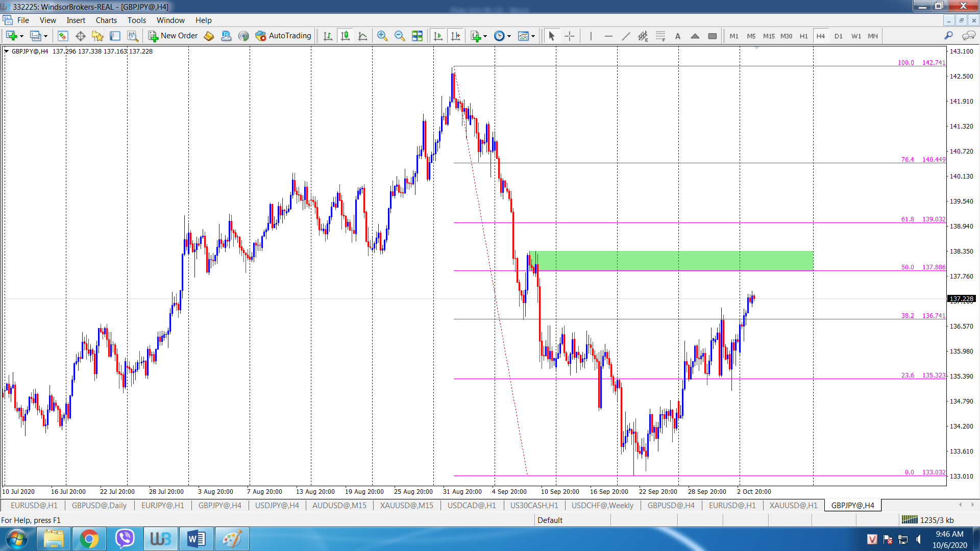Select the arrows/shapes triangle tool
Screen dimensions: 980x551
(695, 36)
